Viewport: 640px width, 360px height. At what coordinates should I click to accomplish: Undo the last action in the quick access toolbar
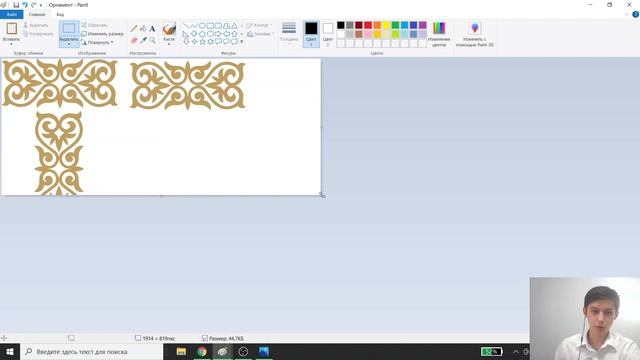click(24, 5)
